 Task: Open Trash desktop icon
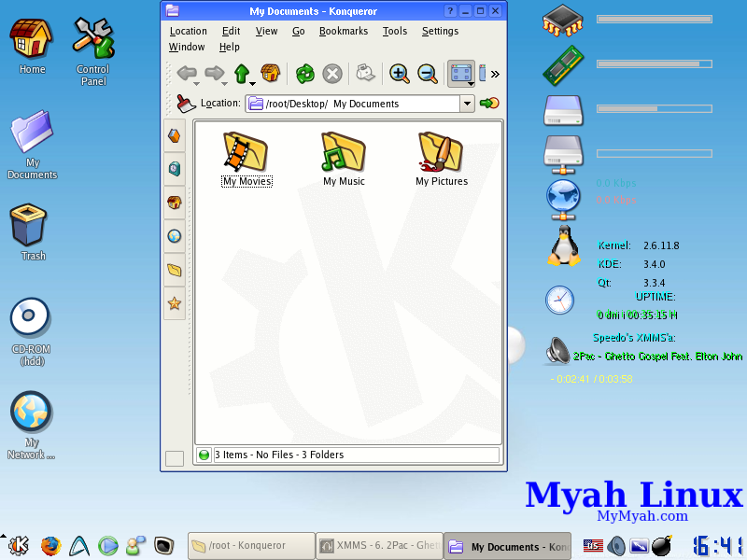click(x=31, y=232)
